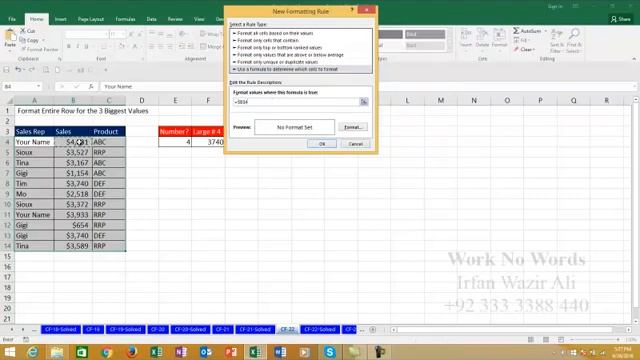Expand the Font name combo box
This screenshot has width=640, height=360.
(x=106, y=35)
